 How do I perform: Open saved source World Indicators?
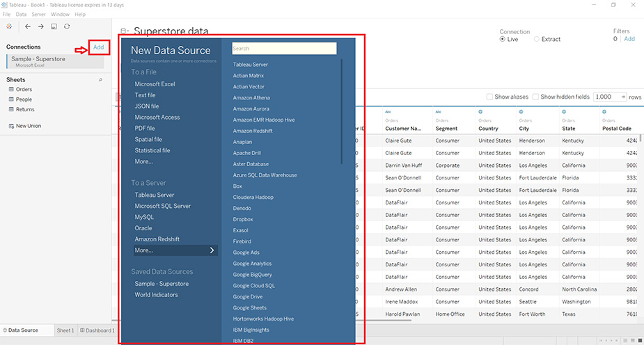tap(156, 295)
